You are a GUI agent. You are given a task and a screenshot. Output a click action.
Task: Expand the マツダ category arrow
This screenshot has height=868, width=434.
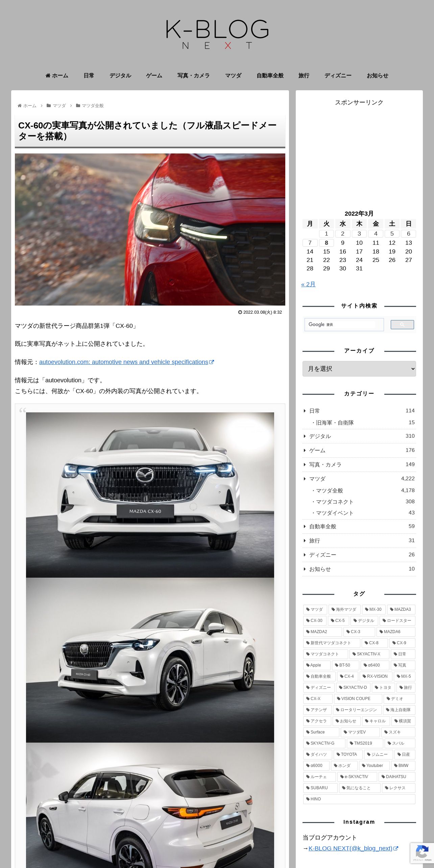click(305, 479)
